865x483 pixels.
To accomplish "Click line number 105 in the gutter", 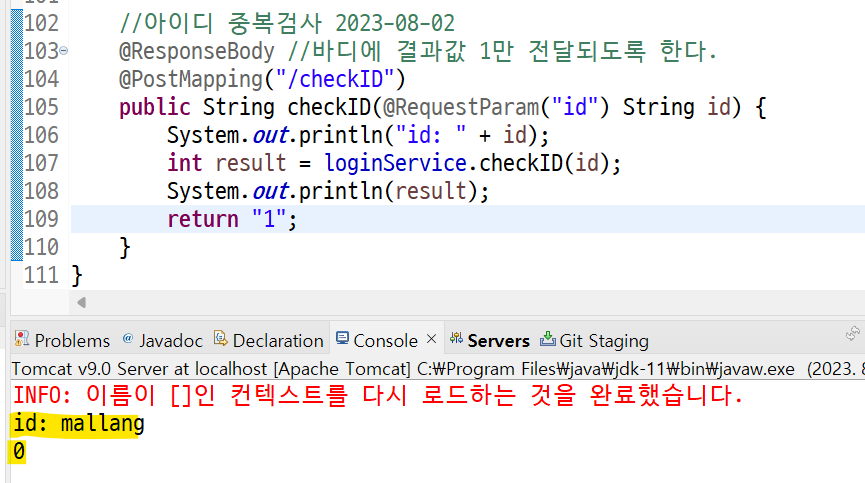I will tap(41, 107).
